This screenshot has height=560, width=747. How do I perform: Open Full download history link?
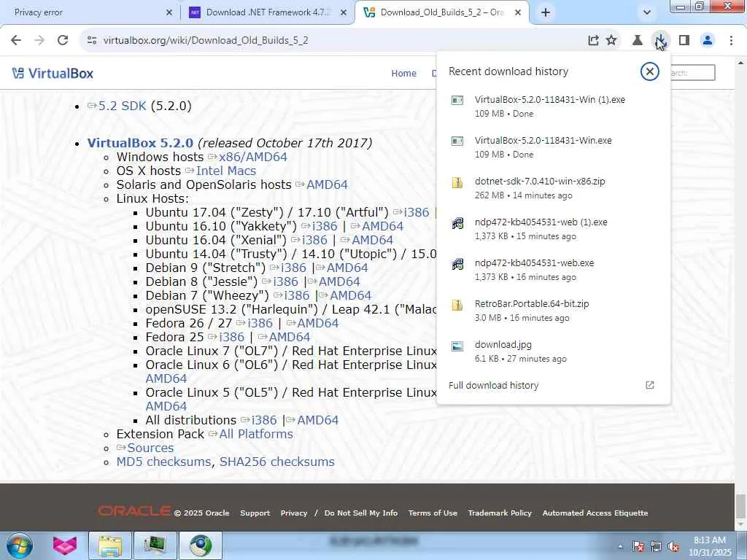494,385
